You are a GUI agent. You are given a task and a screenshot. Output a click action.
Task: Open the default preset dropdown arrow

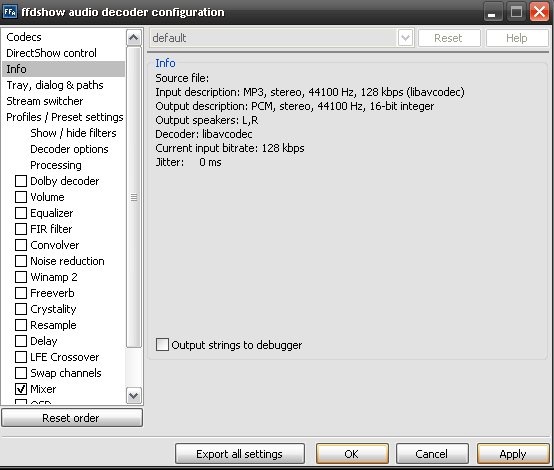pos(405,37)
